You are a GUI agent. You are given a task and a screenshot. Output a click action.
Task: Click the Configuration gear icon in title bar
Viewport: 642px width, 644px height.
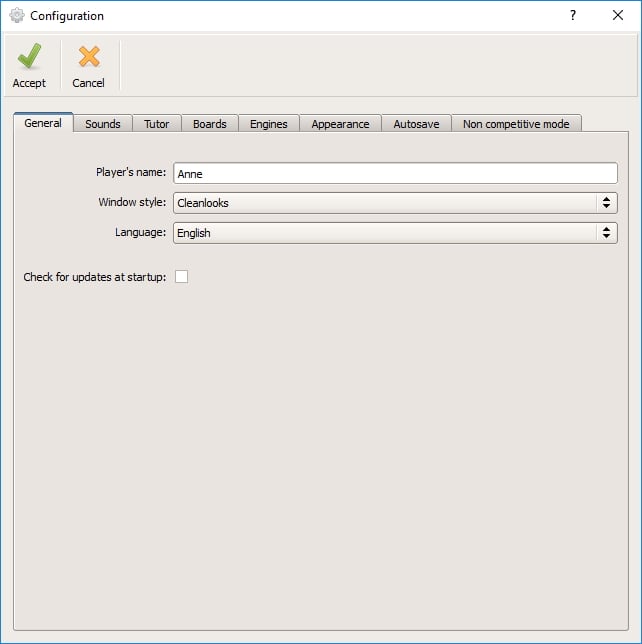(x=16, y=16)
